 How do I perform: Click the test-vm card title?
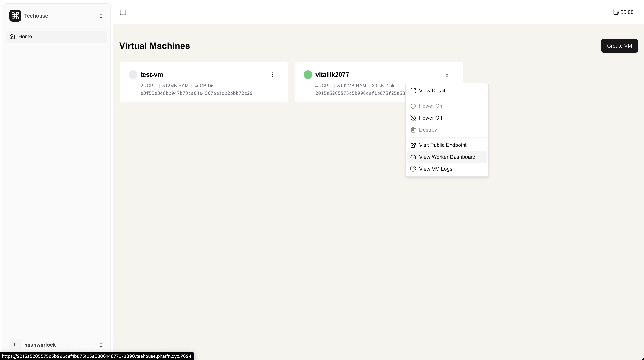click(x=151, y=75)
